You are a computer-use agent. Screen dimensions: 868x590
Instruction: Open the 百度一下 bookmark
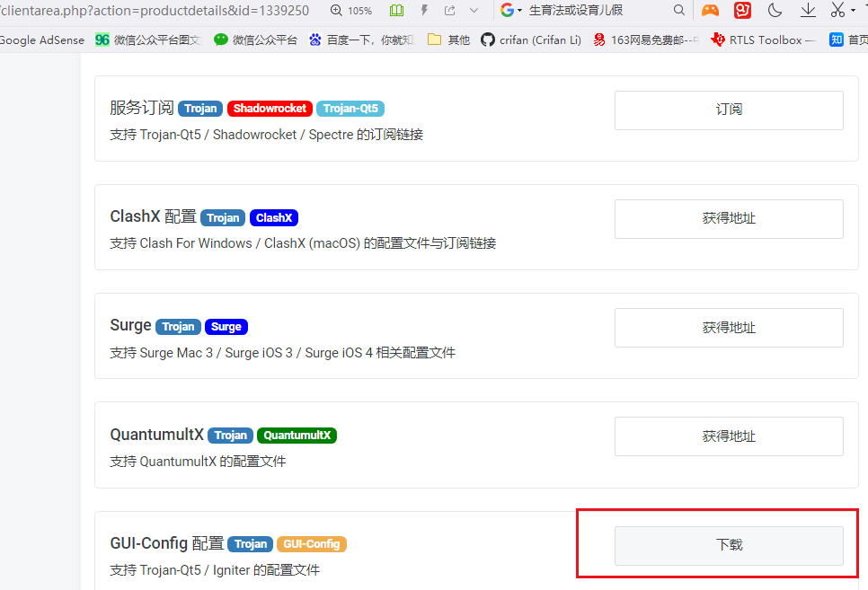[361, 40]
